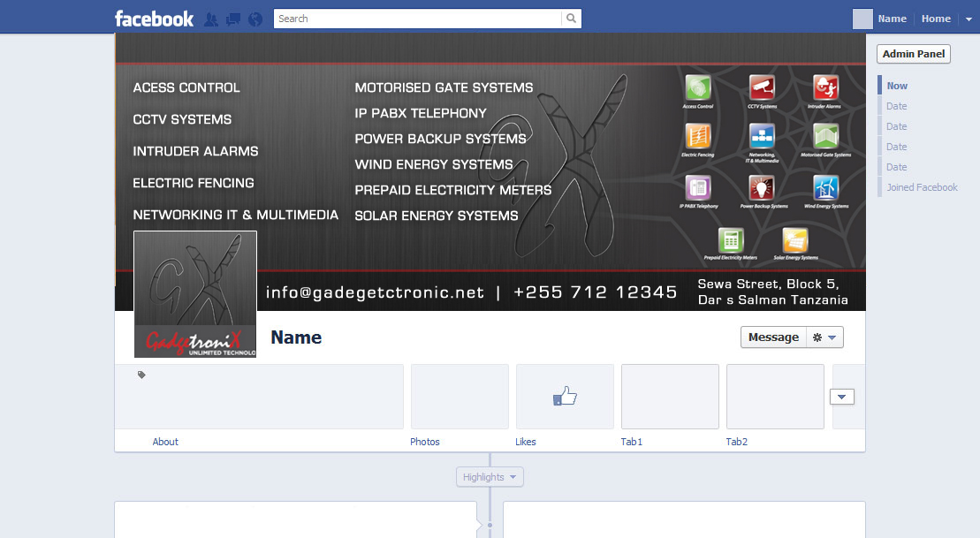Open the About tab
This screenshot has width=980, height=538.
pyautogui.click(x=165, y=442)
